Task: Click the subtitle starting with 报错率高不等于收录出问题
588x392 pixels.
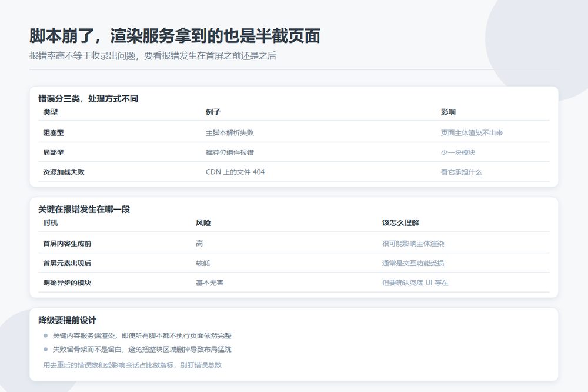Action: pyautogui.click(x=153, y=56)
